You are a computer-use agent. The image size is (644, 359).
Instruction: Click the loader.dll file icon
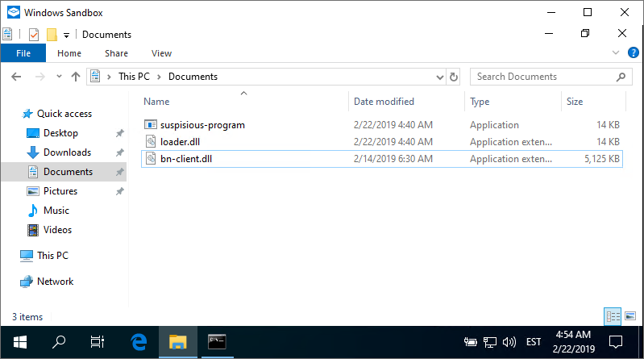tap(151, 141)
